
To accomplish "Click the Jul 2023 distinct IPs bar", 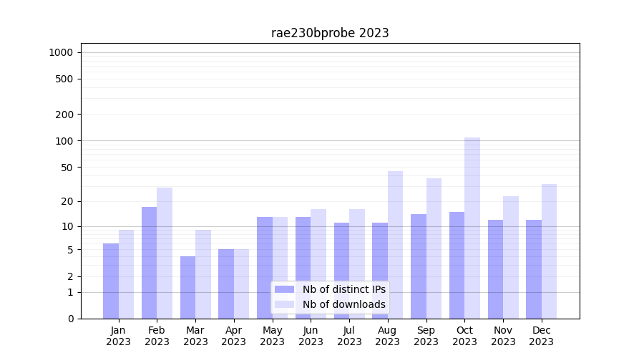I will coord(341,271).
